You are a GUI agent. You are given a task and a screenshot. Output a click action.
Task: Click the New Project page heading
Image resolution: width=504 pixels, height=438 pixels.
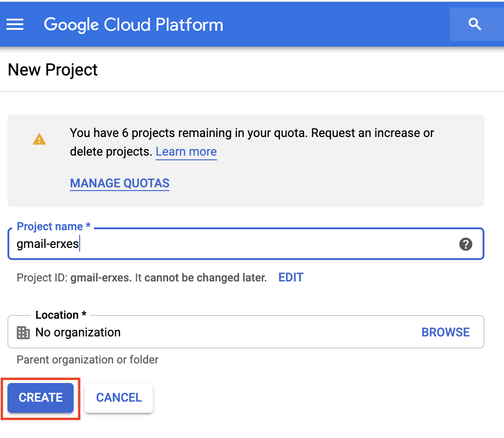(53, 70)
